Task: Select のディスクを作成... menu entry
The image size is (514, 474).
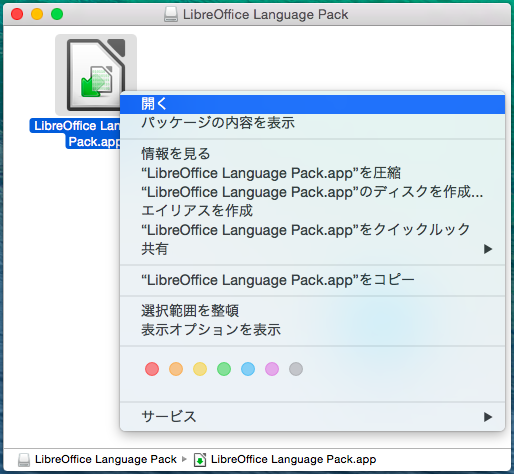Action: click(x=312, y=192)
